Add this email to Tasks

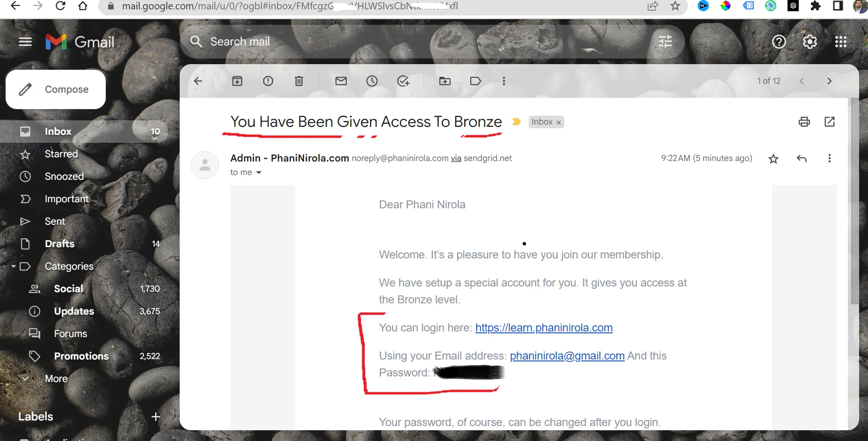403,81
